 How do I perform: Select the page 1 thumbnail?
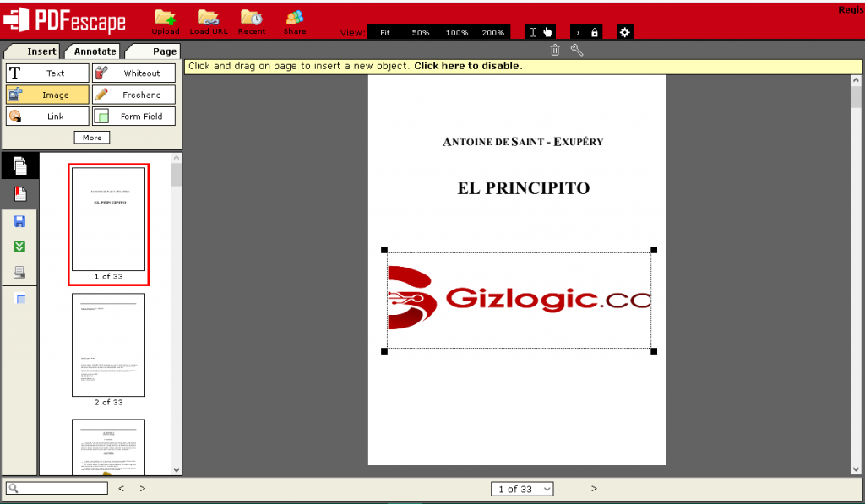pyautogui.click(x=109, y=219)
